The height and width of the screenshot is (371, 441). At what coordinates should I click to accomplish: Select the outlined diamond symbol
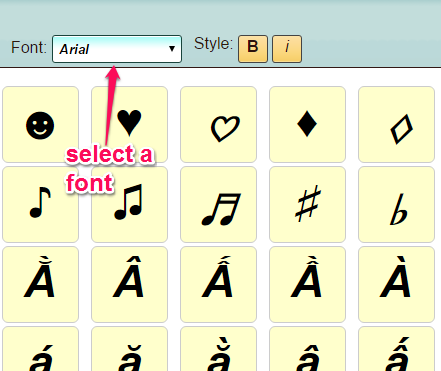coord(396,125)
